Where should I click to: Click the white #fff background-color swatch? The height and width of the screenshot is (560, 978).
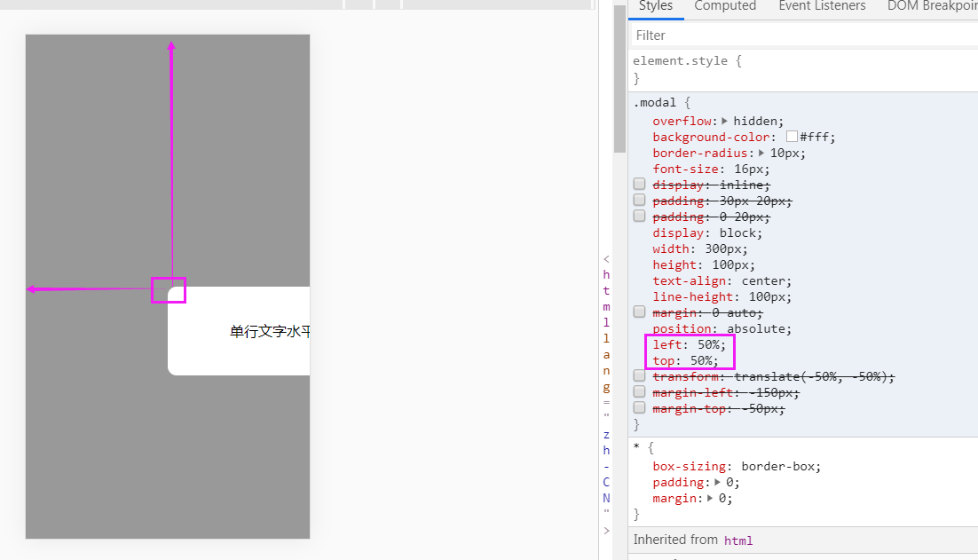[x=791, y=136]
